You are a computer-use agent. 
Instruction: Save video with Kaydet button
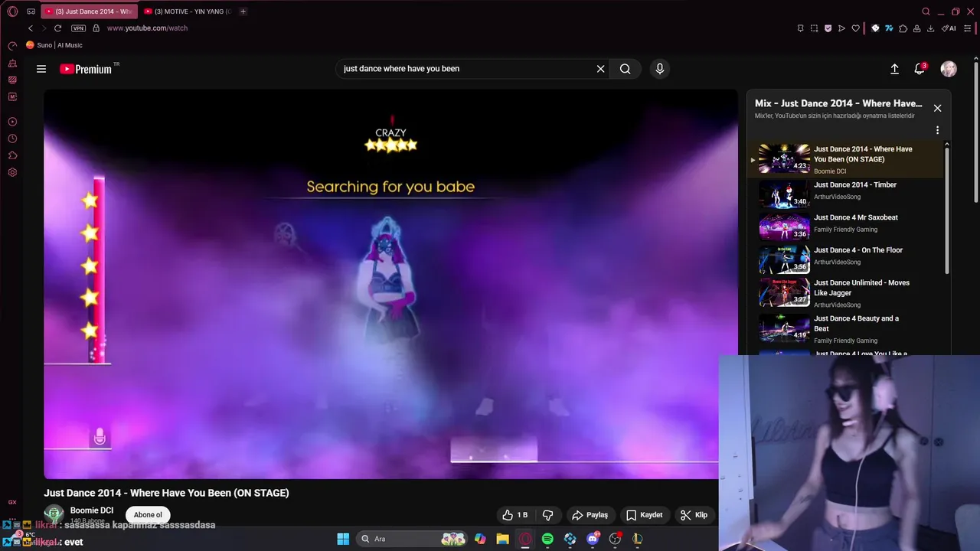pyautogui.click(x=644, y=515)
